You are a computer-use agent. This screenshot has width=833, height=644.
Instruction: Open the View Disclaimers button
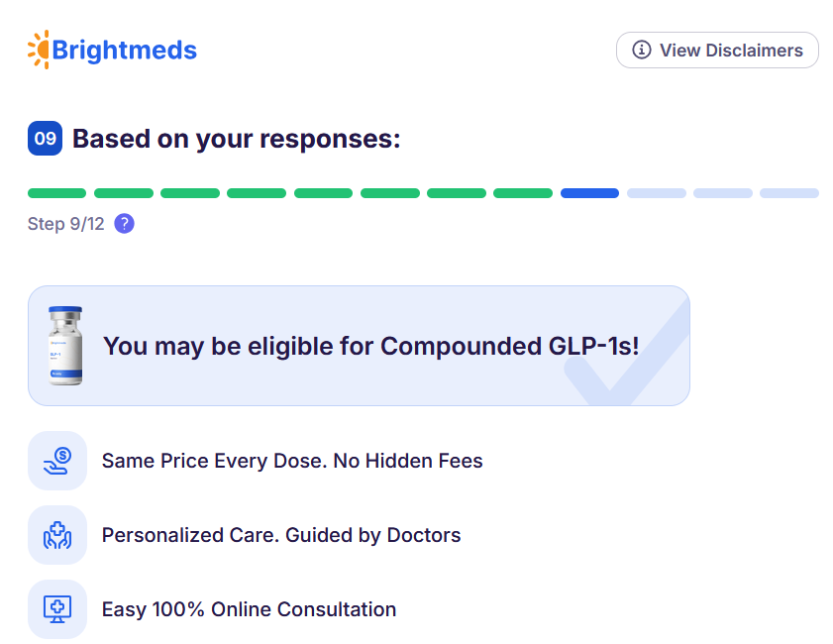point(717,51)
